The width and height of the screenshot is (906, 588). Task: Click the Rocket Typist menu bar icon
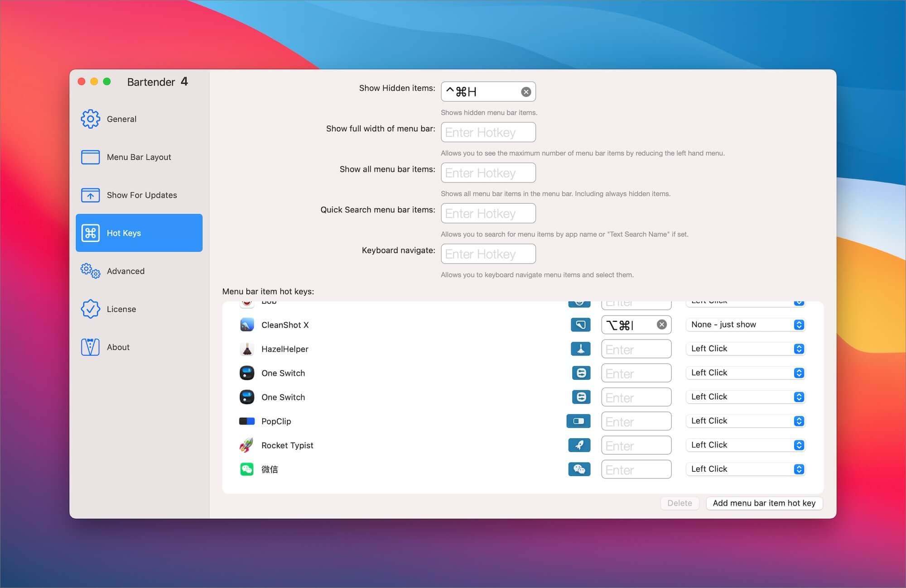pos(579,445)
